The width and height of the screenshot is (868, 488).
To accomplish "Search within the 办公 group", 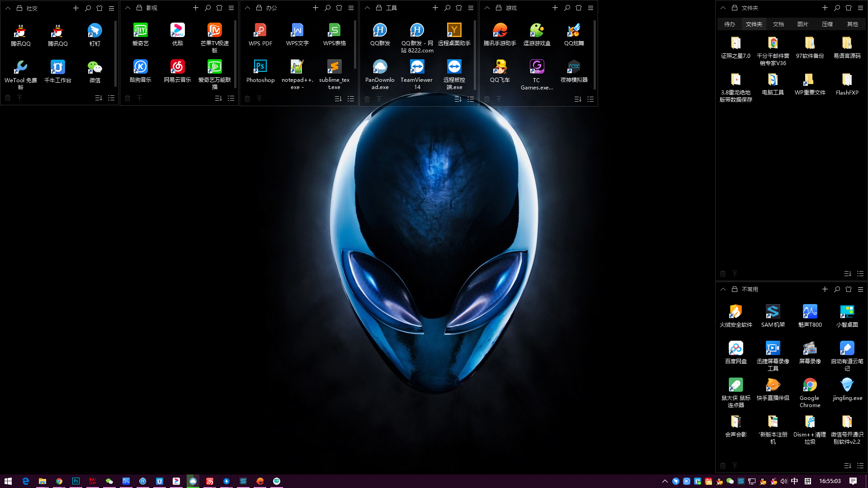I will tap(328, 8).
